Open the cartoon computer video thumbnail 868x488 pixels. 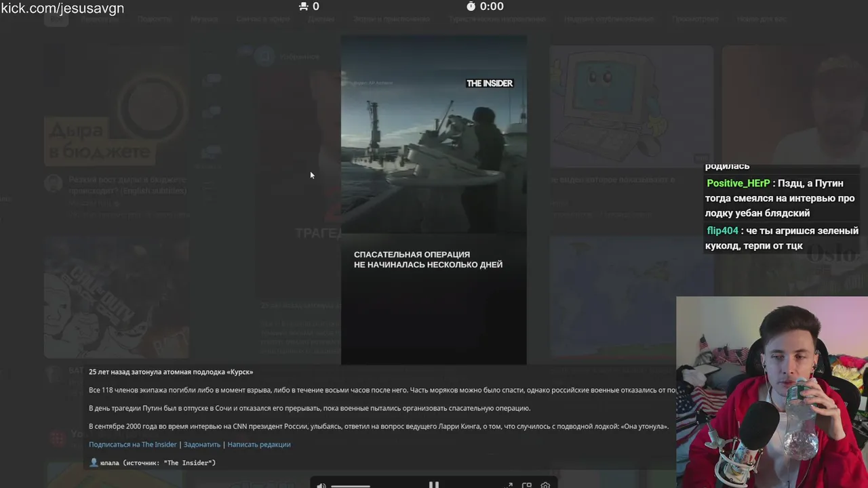click(x=631, y=107)
